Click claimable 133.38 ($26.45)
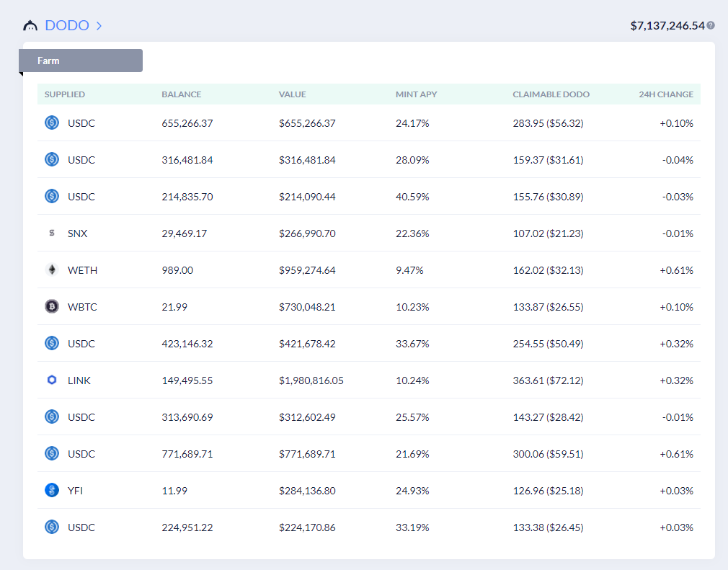728x570 pixels. pos(548,527)
